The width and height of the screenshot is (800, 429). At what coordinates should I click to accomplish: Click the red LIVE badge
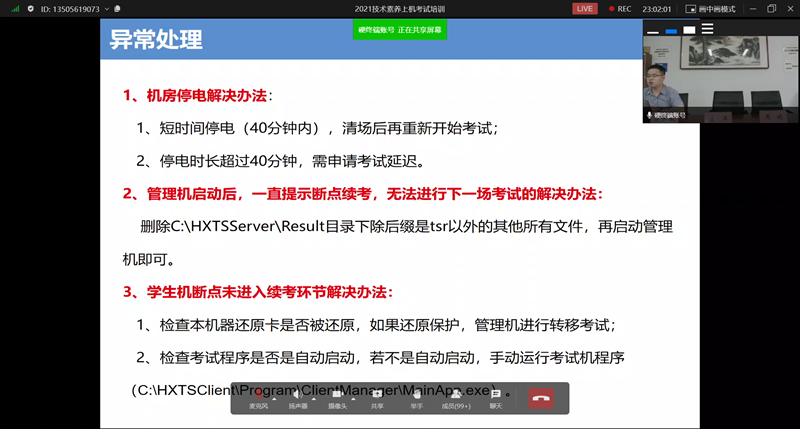coord(585,8)
